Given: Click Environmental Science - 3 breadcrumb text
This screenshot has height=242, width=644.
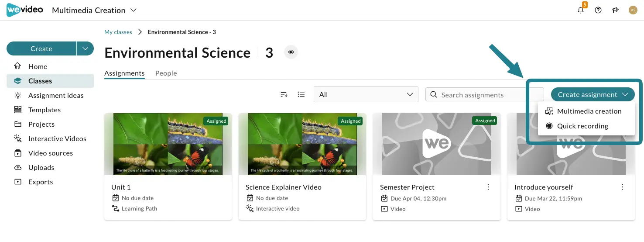Looking at the screenshot, I should coord(182,32).
